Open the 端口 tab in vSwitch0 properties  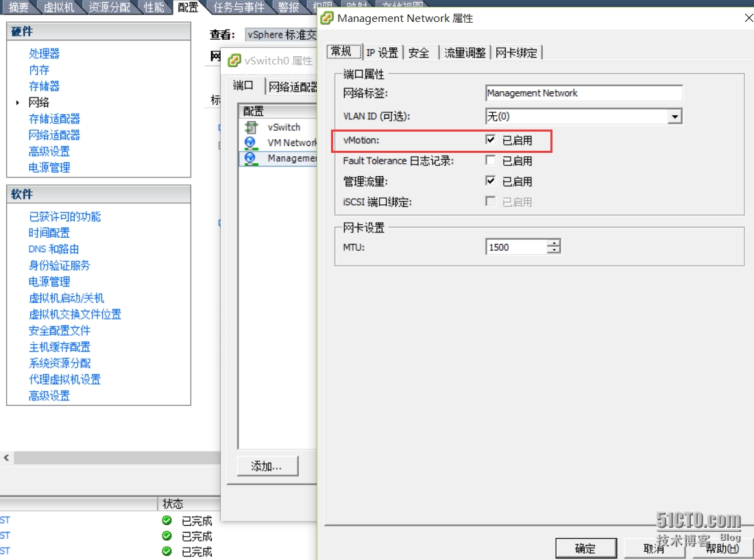pyautogui.click(x=244, y=86)
